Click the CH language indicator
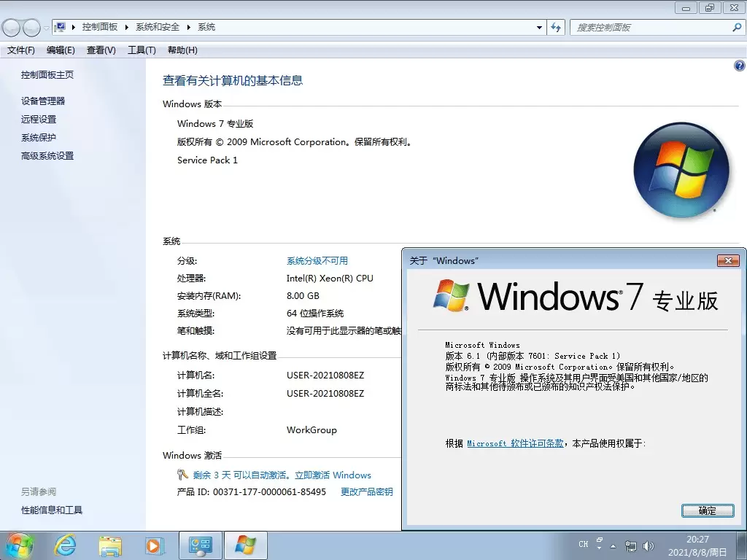The height and width of the screenshot is (560, 747). click(x=583, y=544)
